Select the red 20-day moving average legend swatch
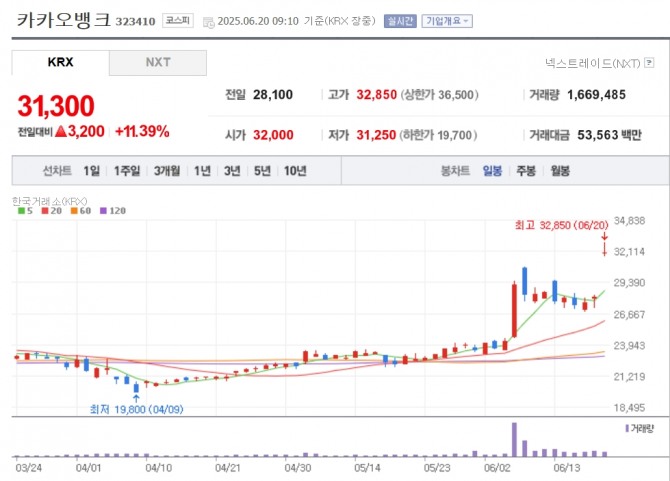Image resolution: width=670 pixels, height=481 pixels. (x=45, y=211)
